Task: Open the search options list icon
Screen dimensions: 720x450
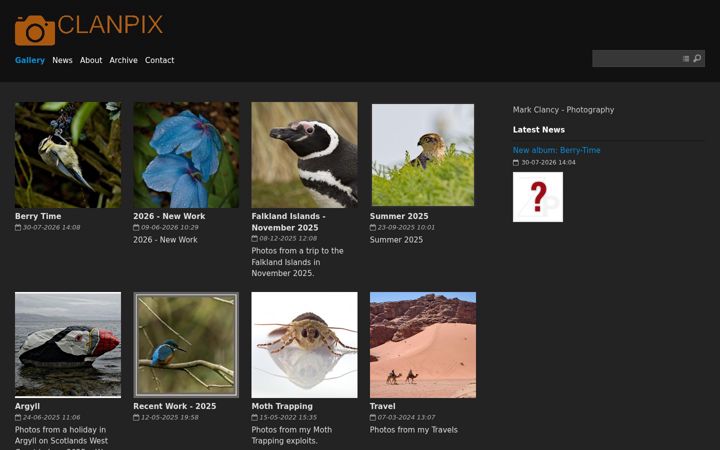Action: point(686,59)
